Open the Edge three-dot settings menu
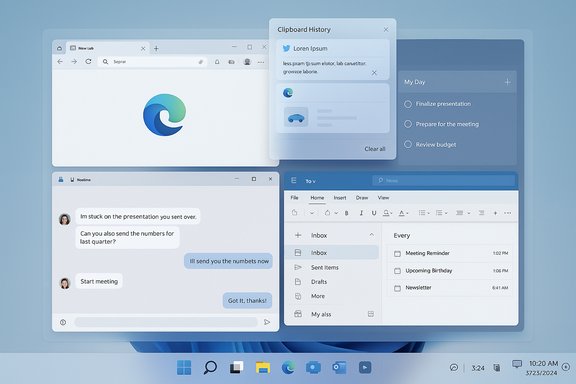Viewport: 576px width, 384px height. pos(261,62)
